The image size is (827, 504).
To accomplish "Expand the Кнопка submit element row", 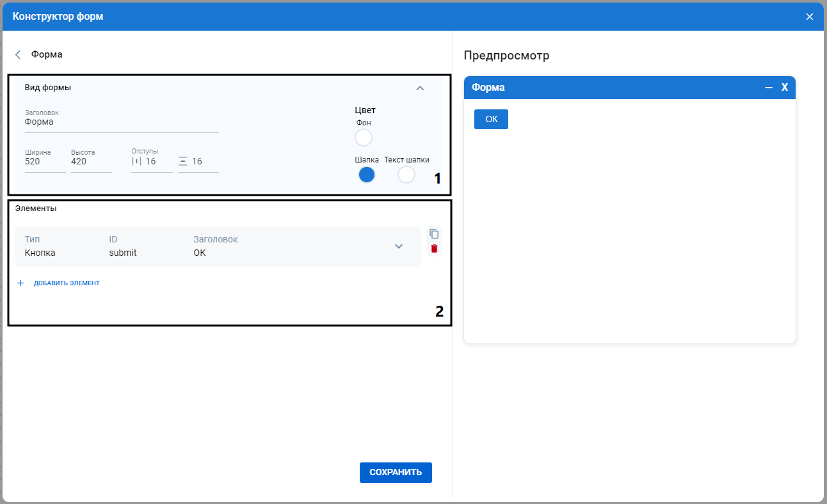I will tap(398, 246).
